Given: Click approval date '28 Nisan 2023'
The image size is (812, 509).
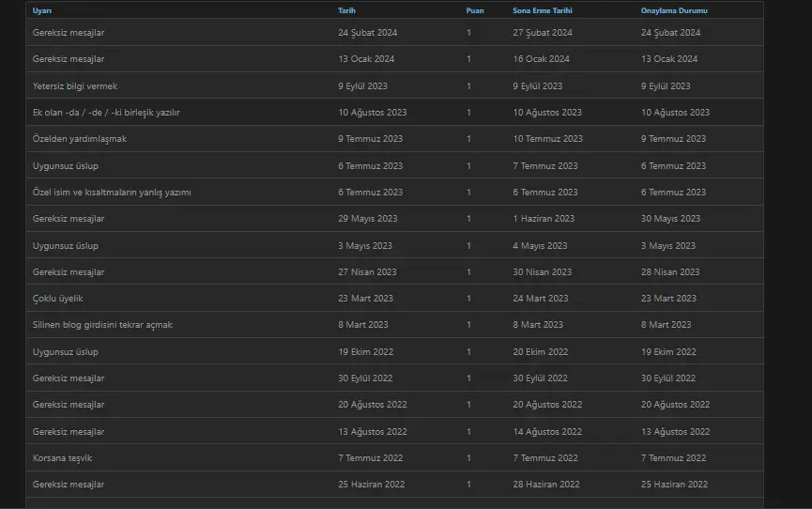Looking at the screenshot, I should [x=670, y=272].
